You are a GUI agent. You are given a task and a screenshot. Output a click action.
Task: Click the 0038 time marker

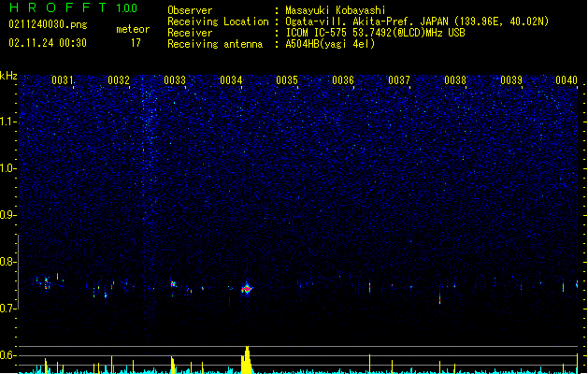455,80
